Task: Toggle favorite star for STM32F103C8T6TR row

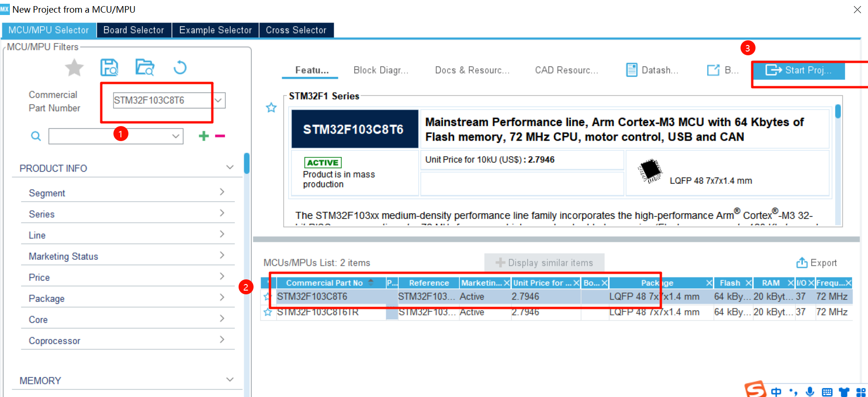Action: pyautogui.click(x=268, y=312)
